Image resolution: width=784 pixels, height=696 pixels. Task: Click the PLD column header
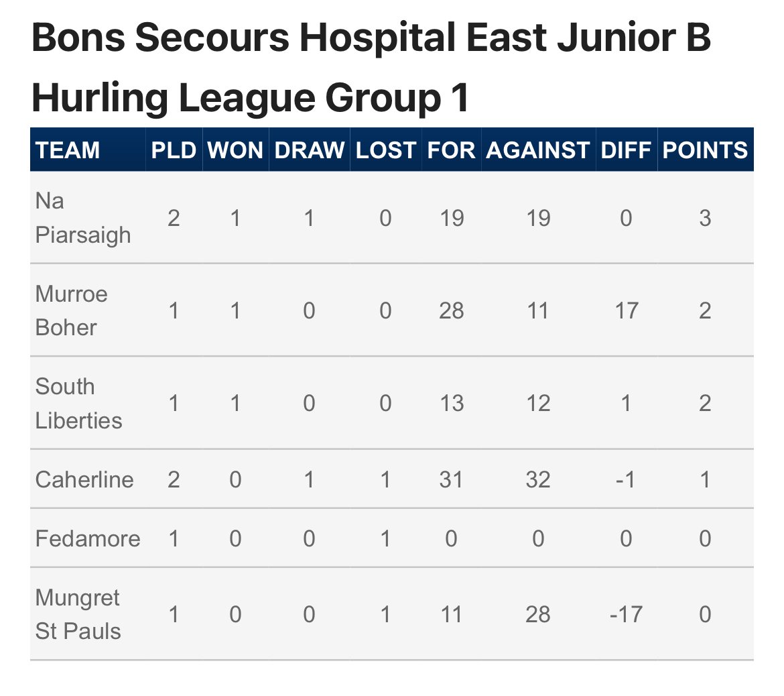[174, 150]
